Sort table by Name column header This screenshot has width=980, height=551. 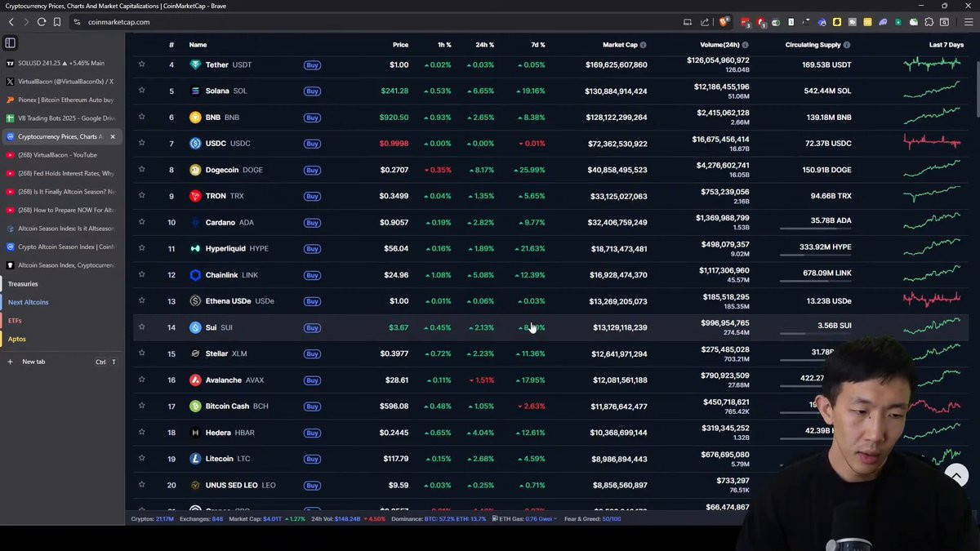click(198, 45)
